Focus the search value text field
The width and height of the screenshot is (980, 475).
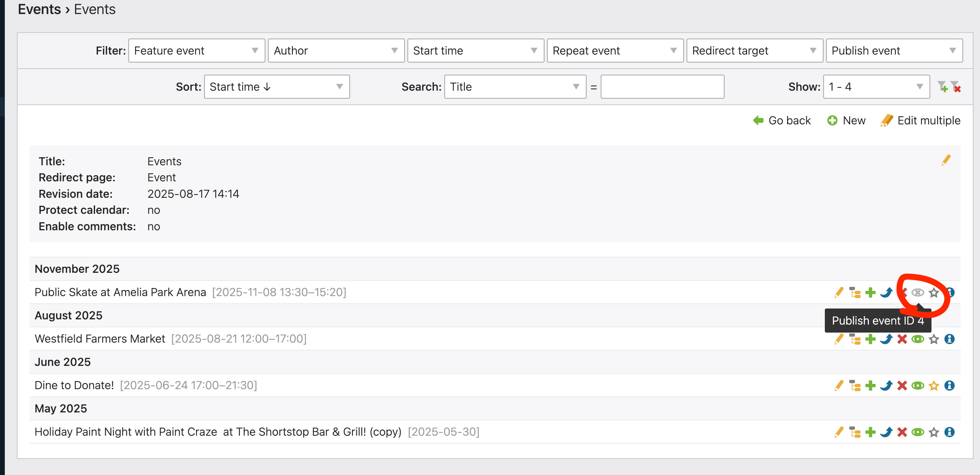[x=662, y=87]
